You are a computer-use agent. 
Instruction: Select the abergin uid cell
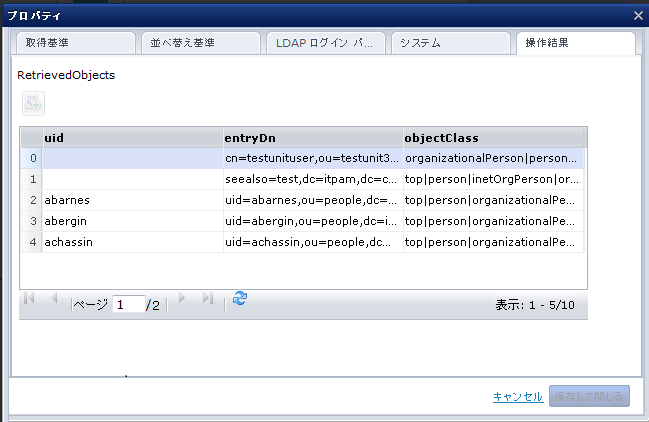pos(132,221)
